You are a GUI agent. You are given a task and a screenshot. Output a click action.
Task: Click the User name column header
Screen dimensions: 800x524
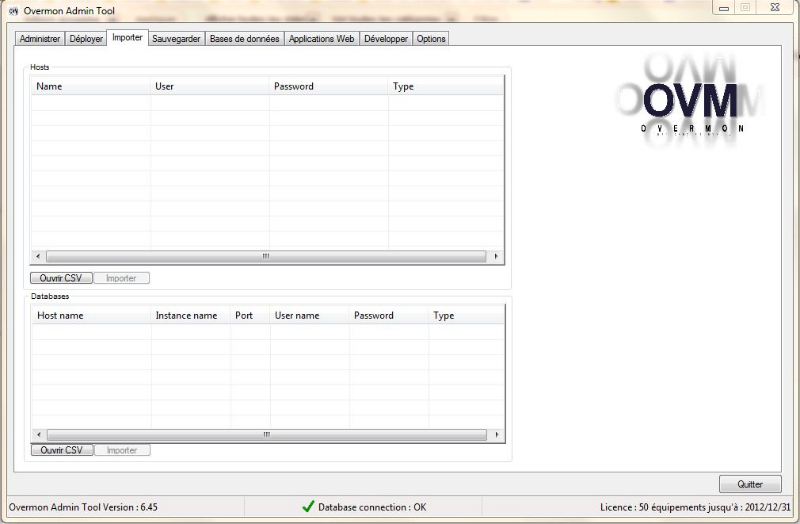click(310, 315)
